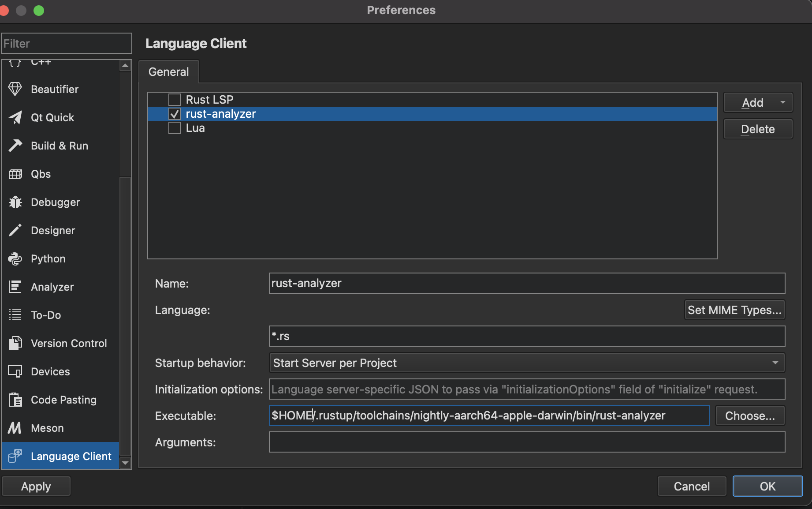Screen dimensions: 812x509
Task: Select the General tab
Action: [x=168, y=71]
